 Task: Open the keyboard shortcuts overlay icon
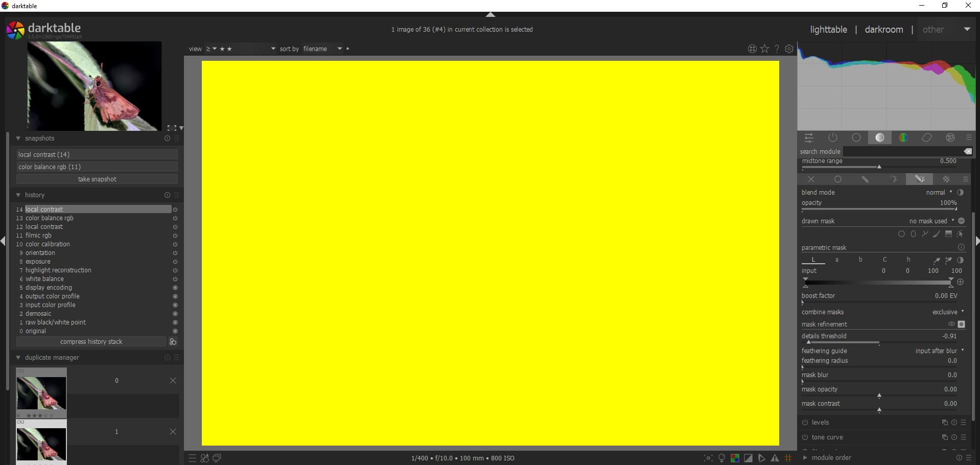pos(752,49)
